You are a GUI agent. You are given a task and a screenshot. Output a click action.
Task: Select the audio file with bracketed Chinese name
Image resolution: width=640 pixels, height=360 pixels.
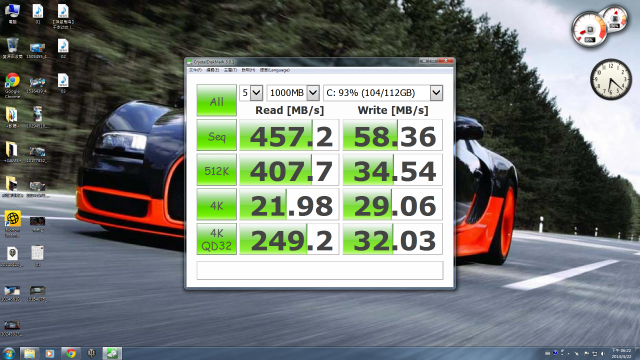coord(63,16)
